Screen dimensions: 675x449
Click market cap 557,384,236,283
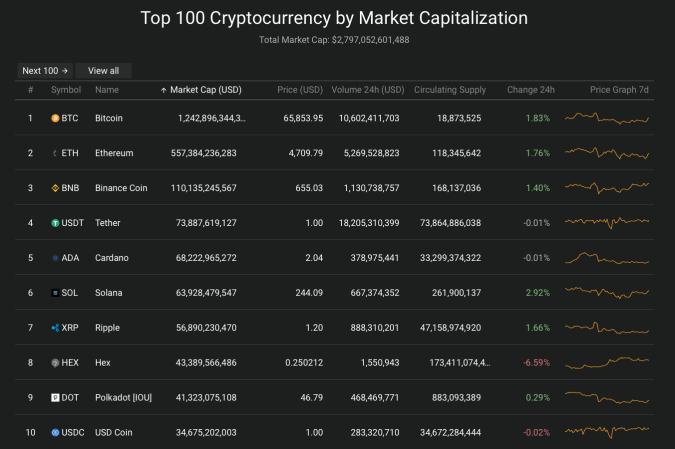(204, 153)
